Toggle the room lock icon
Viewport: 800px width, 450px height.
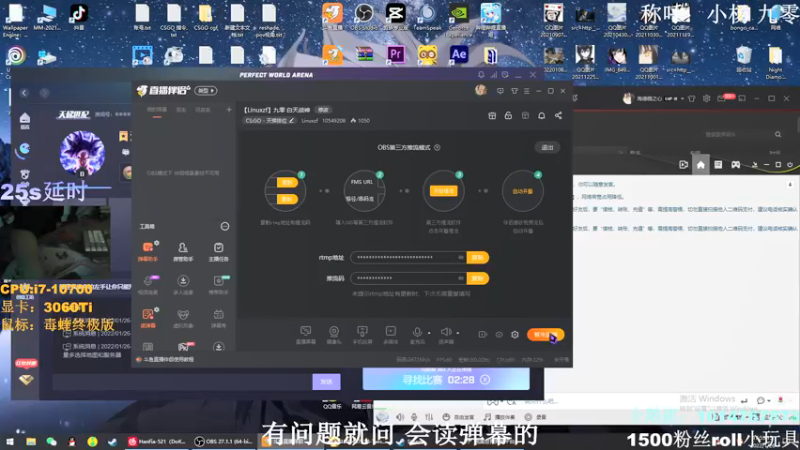508,116
